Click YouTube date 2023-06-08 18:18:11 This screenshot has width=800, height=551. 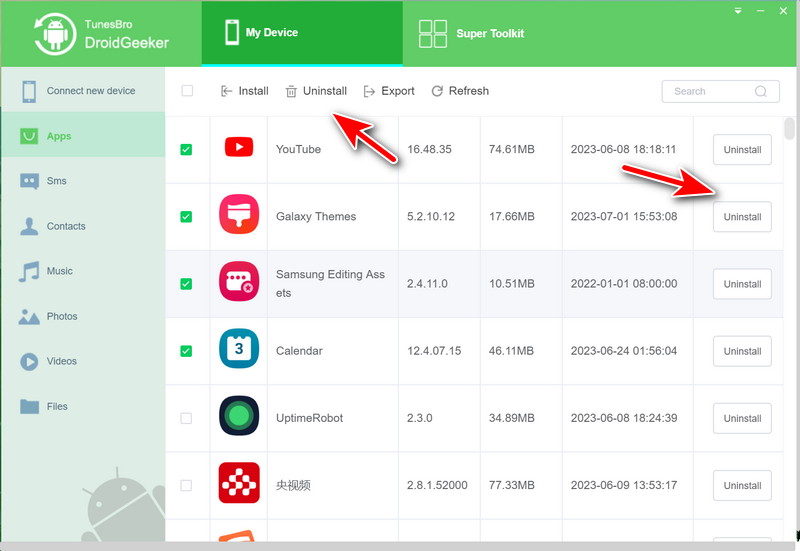(623, 149)
